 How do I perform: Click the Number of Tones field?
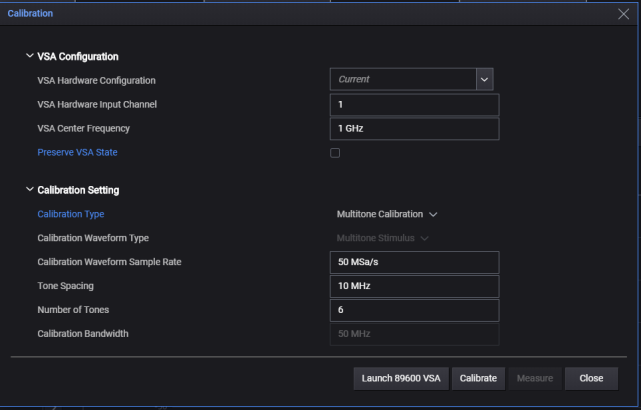pyautogui.click(x=414, y=310)
